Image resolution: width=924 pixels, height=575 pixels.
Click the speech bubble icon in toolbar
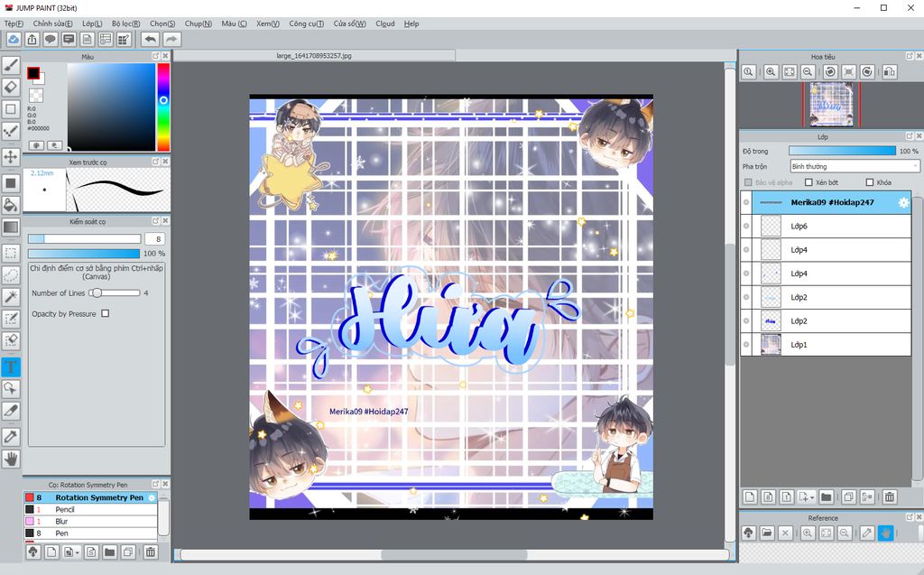coord(51,40)
